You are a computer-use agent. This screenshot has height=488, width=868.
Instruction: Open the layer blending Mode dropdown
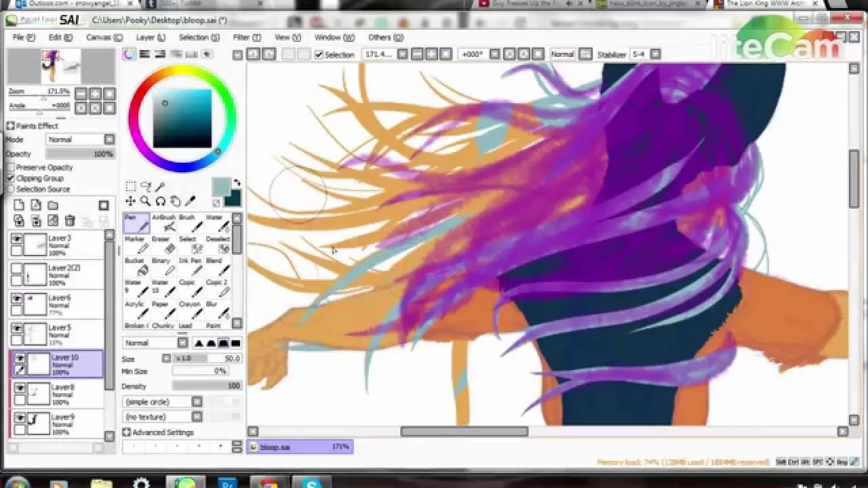point(81,140)
